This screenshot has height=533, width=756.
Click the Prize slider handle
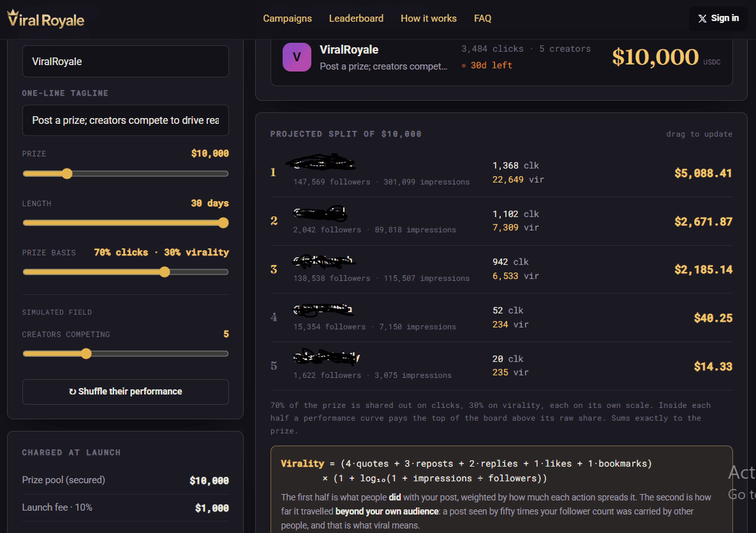pyautogui.click(x=67, y=174)
